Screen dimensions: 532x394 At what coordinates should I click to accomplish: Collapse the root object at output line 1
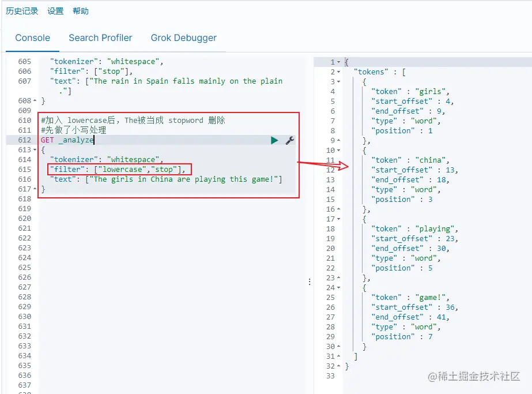point(338,62)
